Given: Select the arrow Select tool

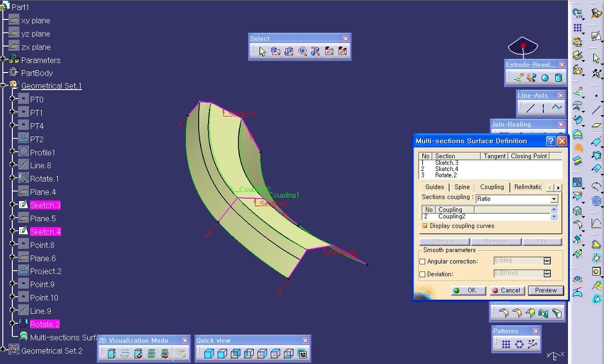Looking at the screenshot, I should click(262, 51).
